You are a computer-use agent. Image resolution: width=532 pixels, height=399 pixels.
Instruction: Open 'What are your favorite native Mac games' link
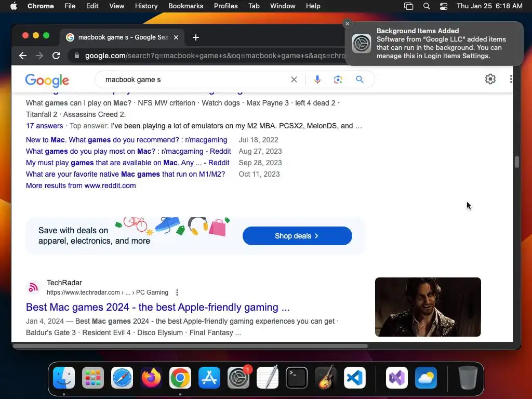(126, 174)
